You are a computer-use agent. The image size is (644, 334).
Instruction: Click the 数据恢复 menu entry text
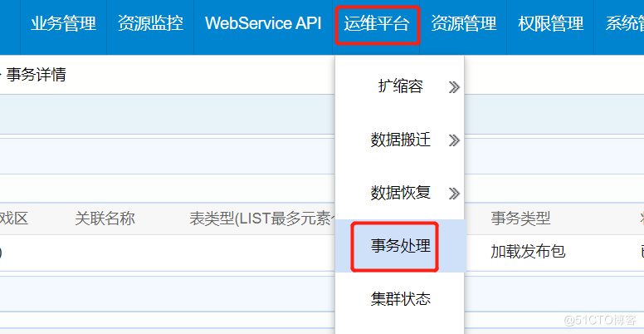pyautogui.click(x=400, y=193)
